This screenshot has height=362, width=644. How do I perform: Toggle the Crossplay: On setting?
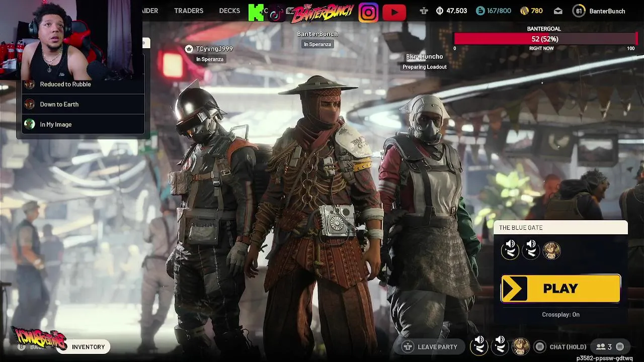tap(560, 315)
